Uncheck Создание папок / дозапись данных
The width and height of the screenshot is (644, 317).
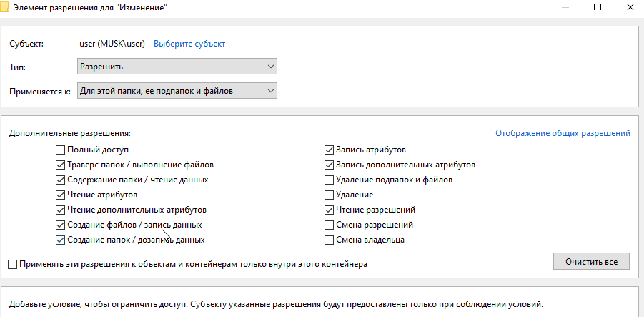pos(60,240)
